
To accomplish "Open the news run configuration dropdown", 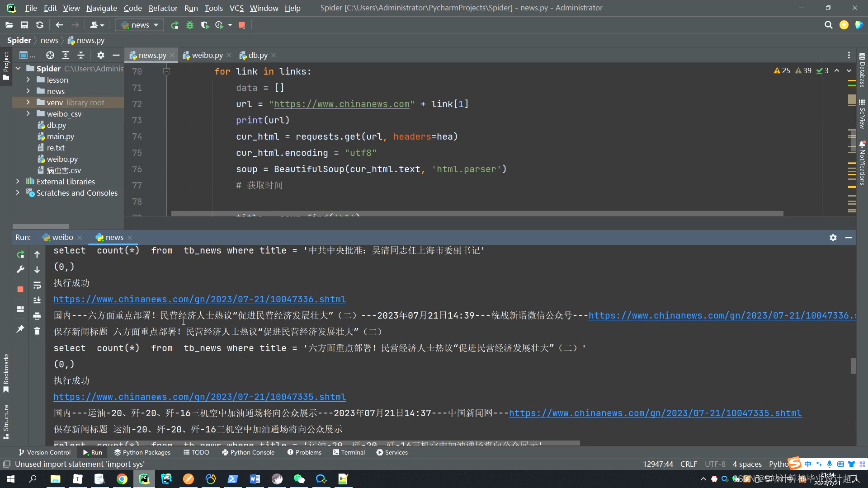I will [x=139, y=25].
